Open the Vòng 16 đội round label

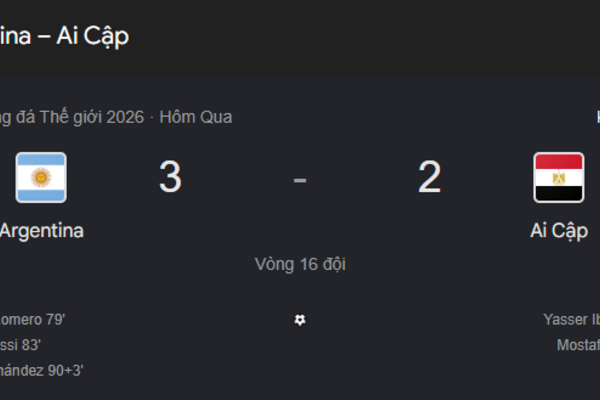pos(300,264)
